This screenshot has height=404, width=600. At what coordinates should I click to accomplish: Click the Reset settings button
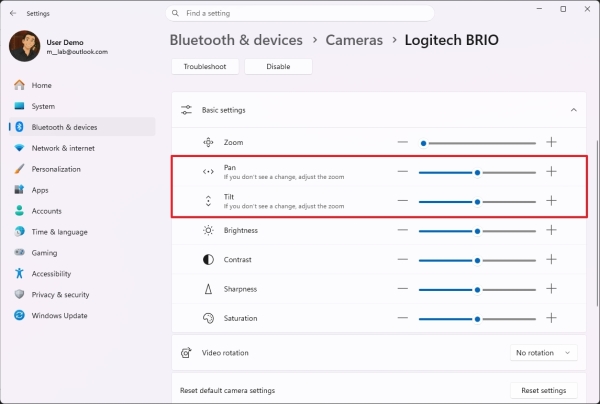543,390
